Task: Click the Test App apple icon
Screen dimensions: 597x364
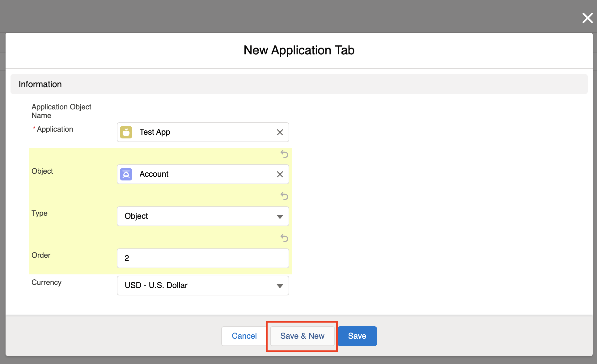Action: 126,132
